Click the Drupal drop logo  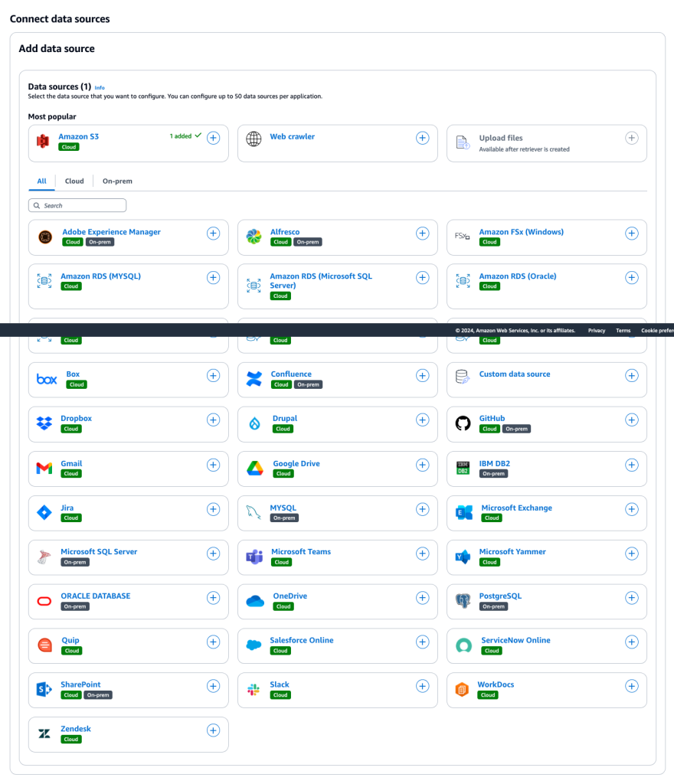tap(254, 423)
